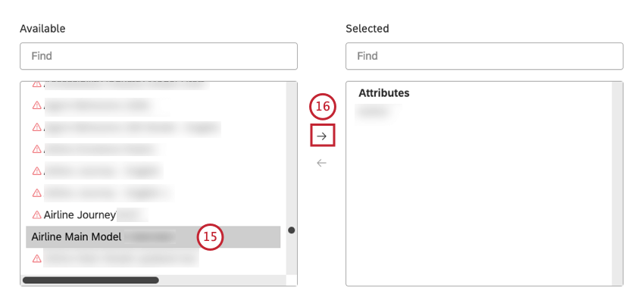Click the red circled 16 marker
The image size is (644, 294).
[x=323, y=107]
